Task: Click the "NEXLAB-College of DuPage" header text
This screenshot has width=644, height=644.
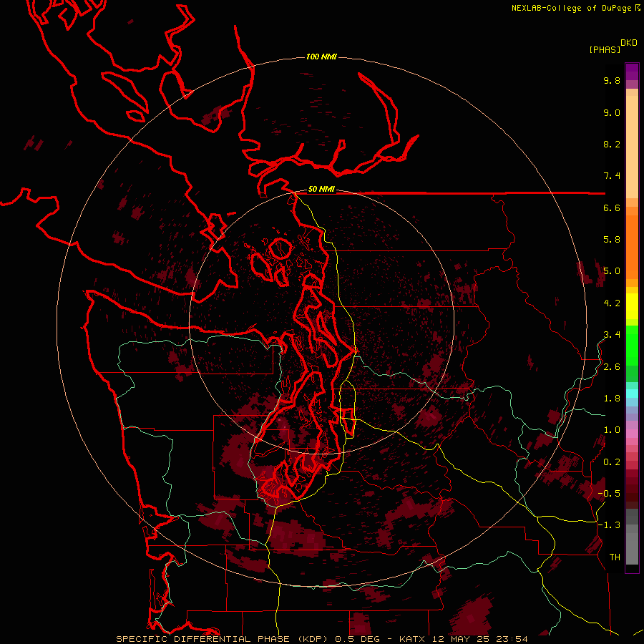Action: pos(572,8)
